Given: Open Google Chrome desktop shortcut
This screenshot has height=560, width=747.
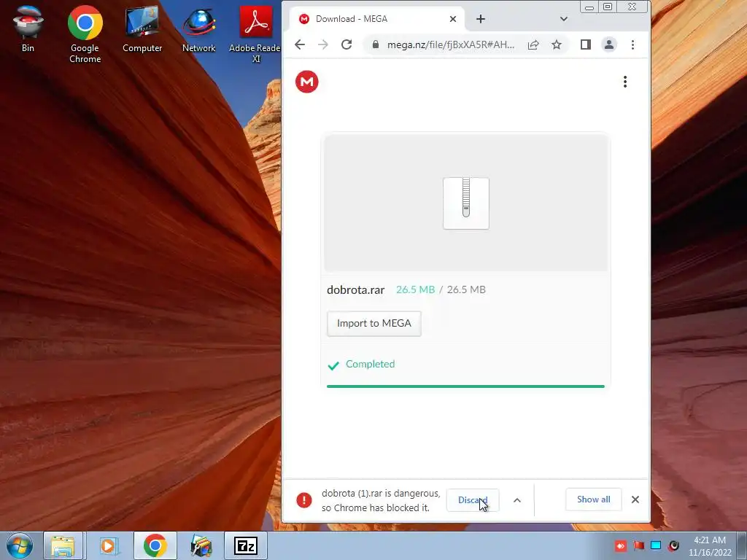Looking at the screenshot, I should pyautogui.click(x=85, y=34).
